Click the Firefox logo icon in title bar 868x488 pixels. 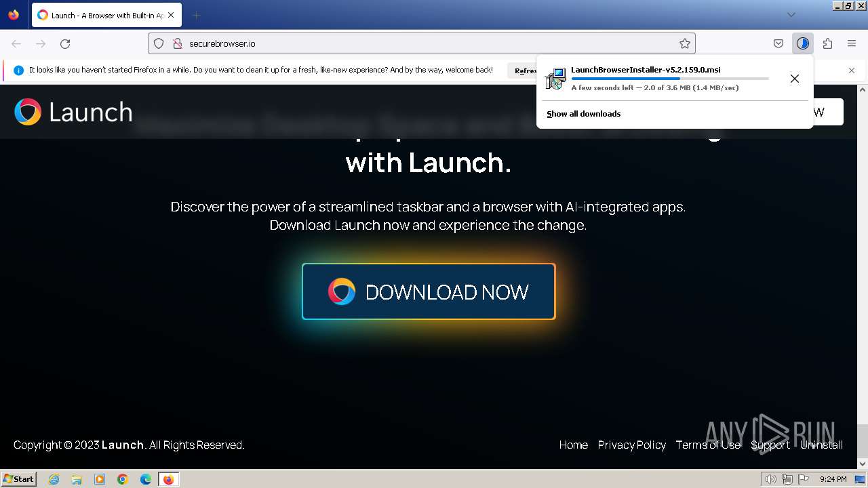[x=14, y=15]
